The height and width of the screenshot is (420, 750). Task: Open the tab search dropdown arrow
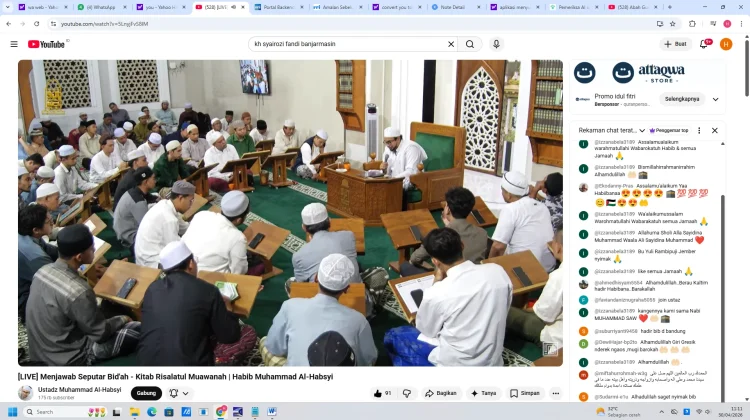(7, 7)
